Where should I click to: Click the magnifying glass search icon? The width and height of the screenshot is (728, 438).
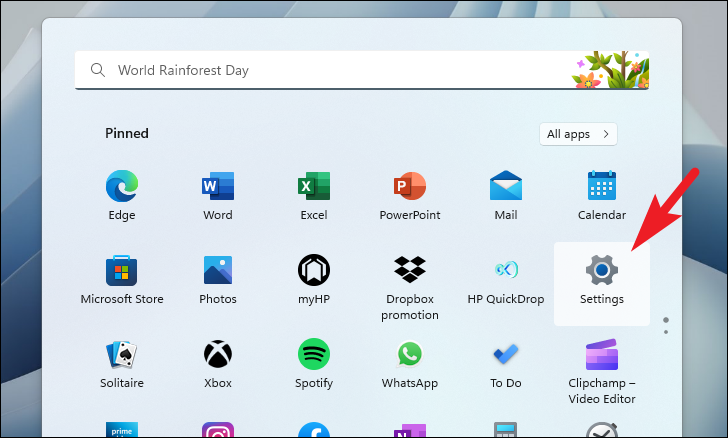tap(98, 70)
